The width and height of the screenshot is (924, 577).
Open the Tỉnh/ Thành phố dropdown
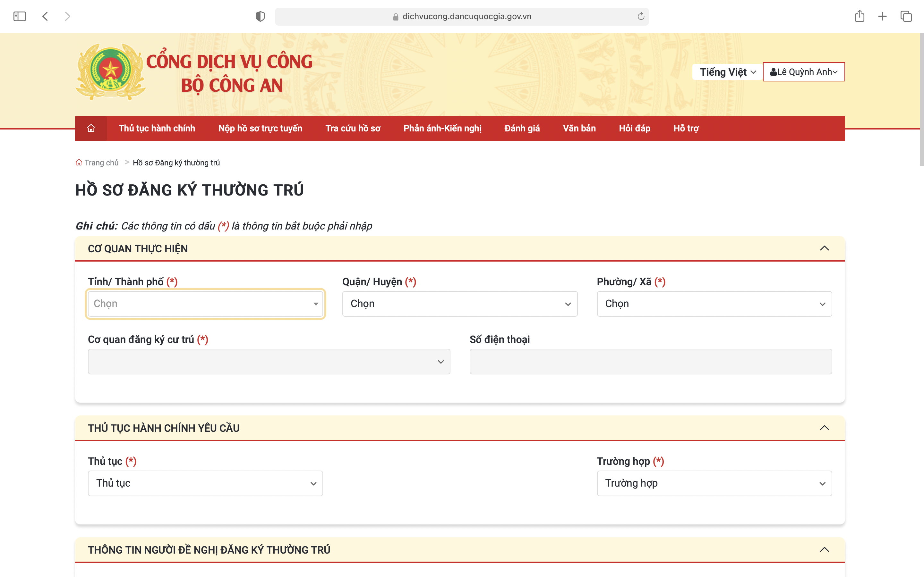tap(205, 304)
